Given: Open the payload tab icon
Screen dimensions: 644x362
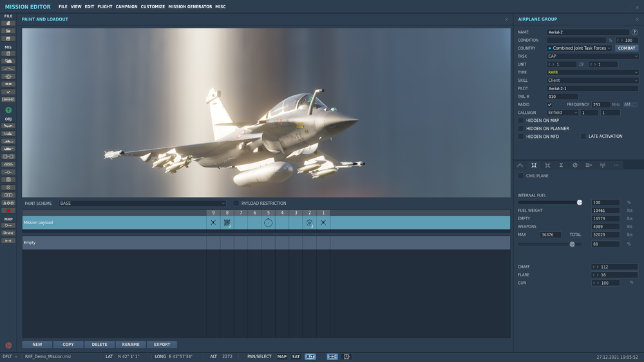Looking at the screenshot, I should tap(534, 165).
